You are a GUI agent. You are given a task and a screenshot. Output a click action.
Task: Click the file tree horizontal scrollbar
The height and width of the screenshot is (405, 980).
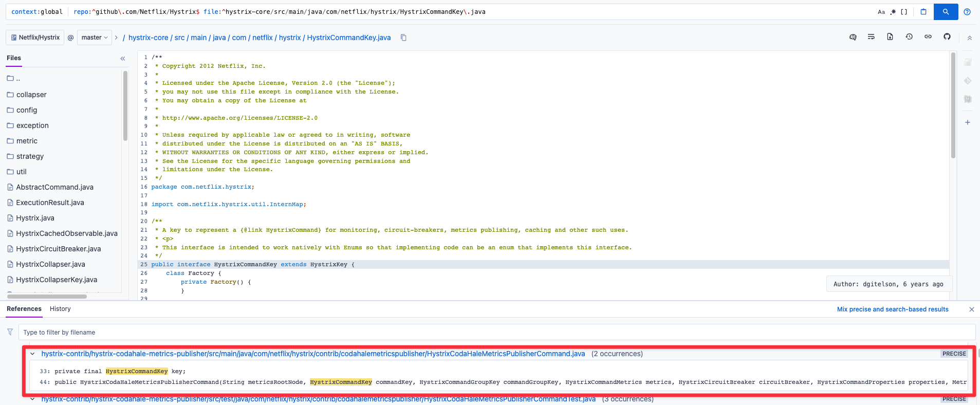pos(47,297)
